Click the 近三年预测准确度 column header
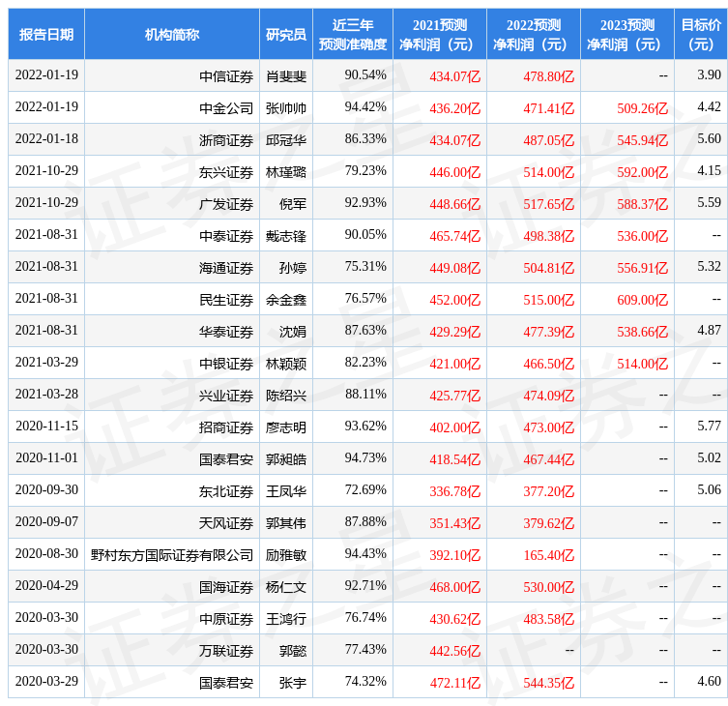The image size is (728, 706). coord(353,35)
